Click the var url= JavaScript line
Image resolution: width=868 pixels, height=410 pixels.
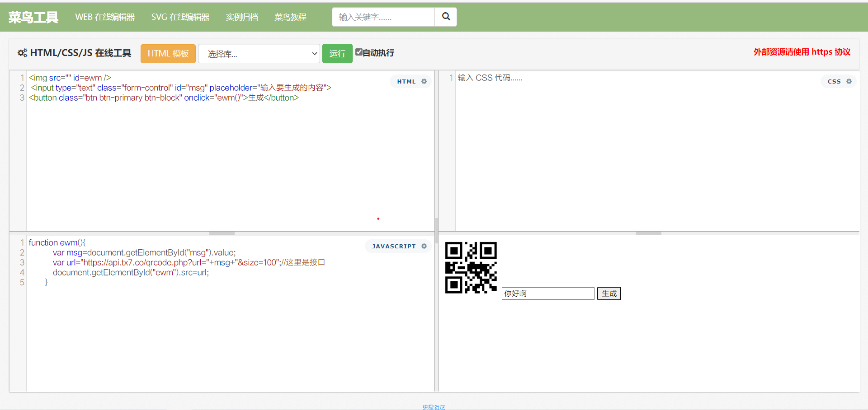pyautogui.click(x=189, y=262)
